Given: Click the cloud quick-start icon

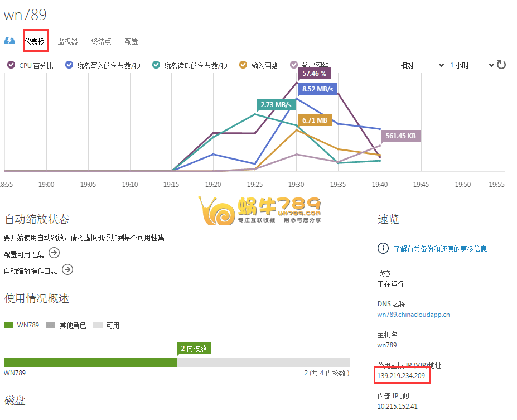Looking at the screenshot, I should coord(9,41).
